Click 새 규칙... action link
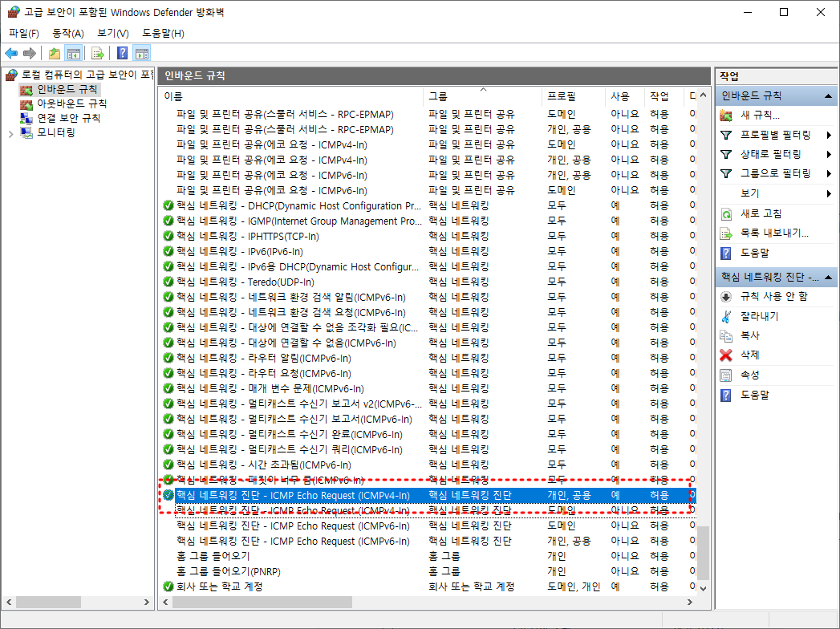The image size is (840, 629). click(x=760, y=116)
